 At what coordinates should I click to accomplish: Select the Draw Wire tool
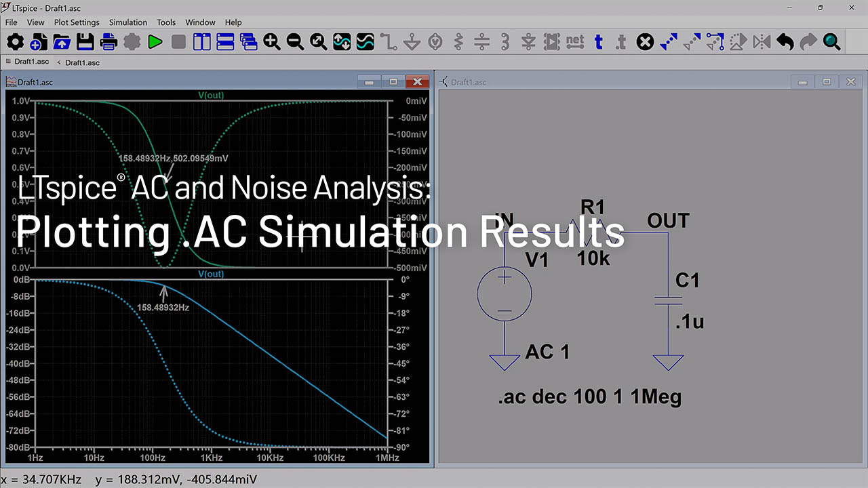(389, 42)
